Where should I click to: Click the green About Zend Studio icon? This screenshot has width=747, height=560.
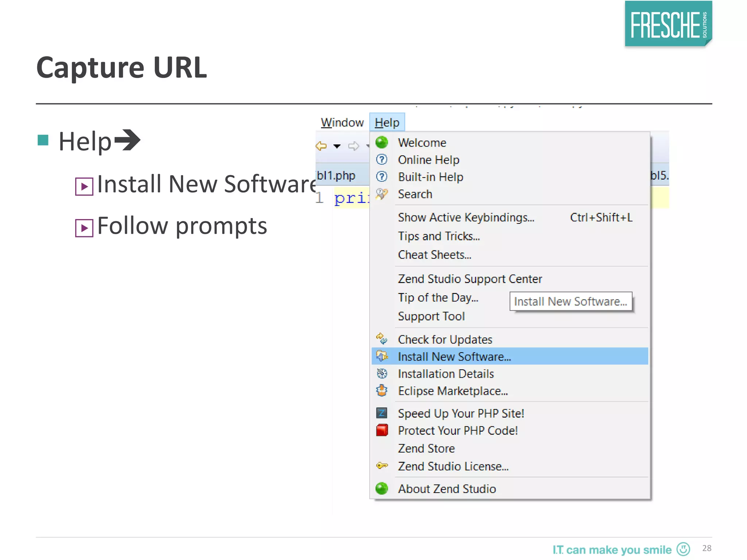(382, 488)
